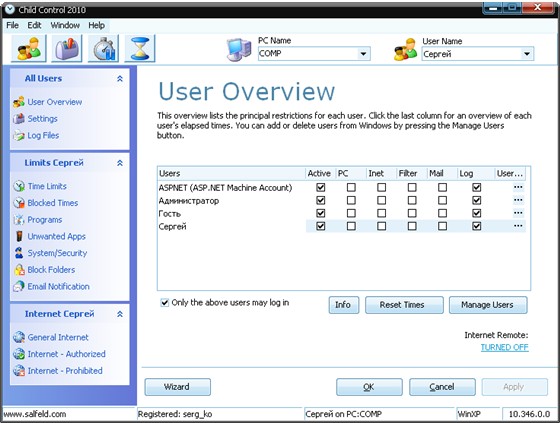Toggle Log checkbox for Администратор
Screen dimensions: 560x423
point(476,200)
